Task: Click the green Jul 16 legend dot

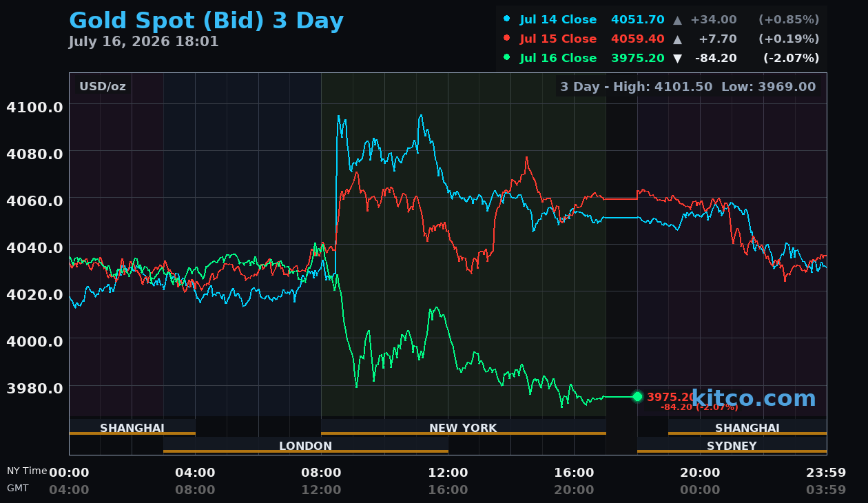Action: tap(507, 57)
